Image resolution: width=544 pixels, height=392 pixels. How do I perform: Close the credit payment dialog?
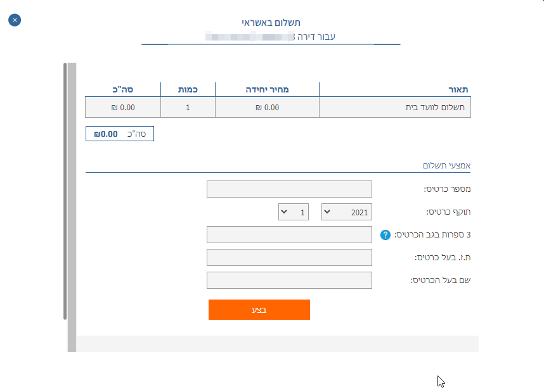tap(15, 20)
